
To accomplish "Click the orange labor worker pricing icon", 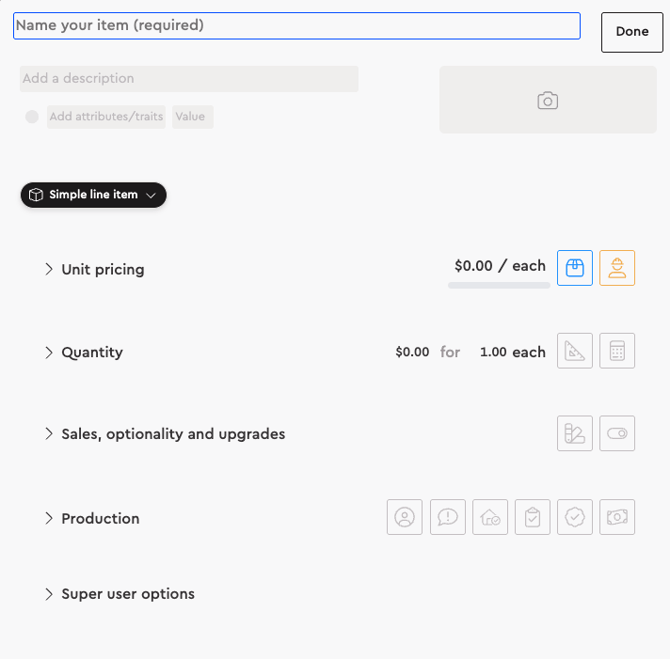I will point(617,268).
